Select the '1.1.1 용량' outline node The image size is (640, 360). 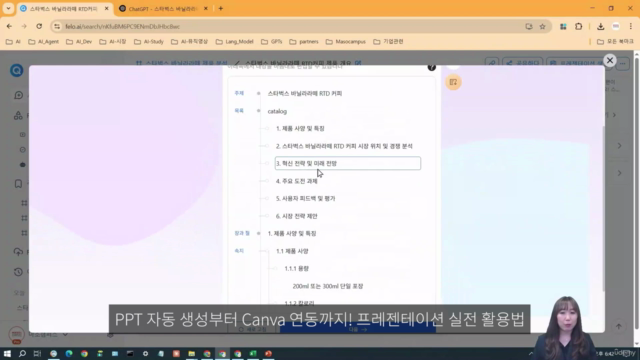point(296,269)
